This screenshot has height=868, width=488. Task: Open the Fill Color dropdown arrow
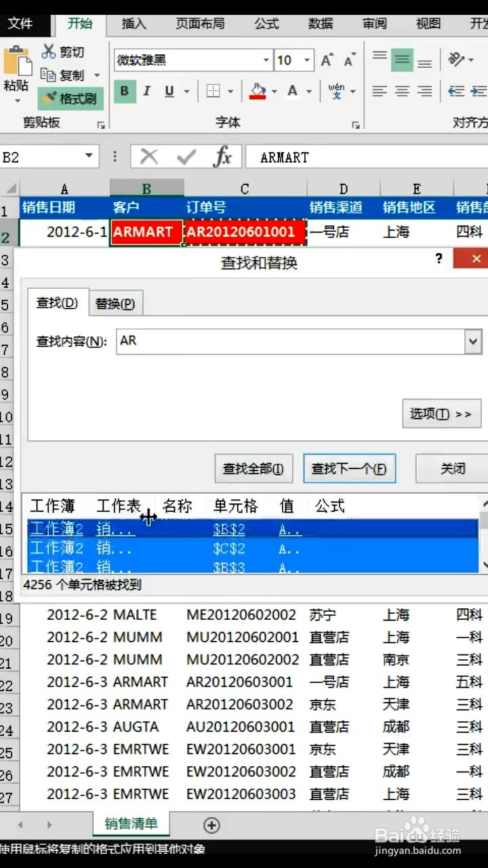pos(274,92)
